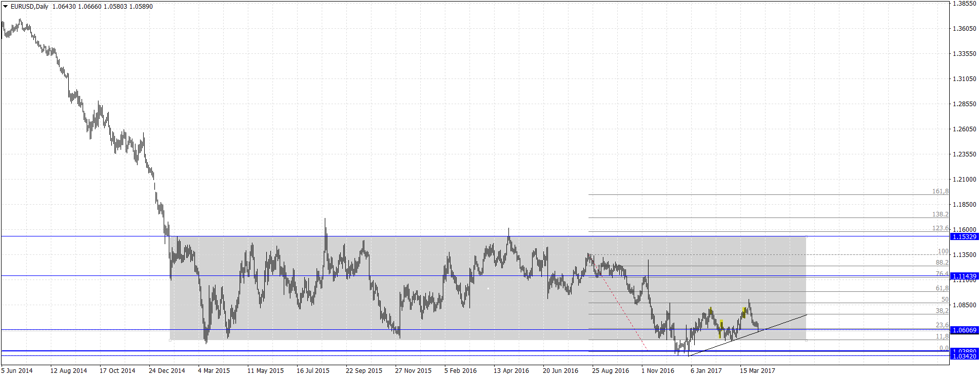Image resolution: width=980 pixels, height=377 pixels.
Task: Click the 27 Nov 2015 date label
Action: pos(413,371)
